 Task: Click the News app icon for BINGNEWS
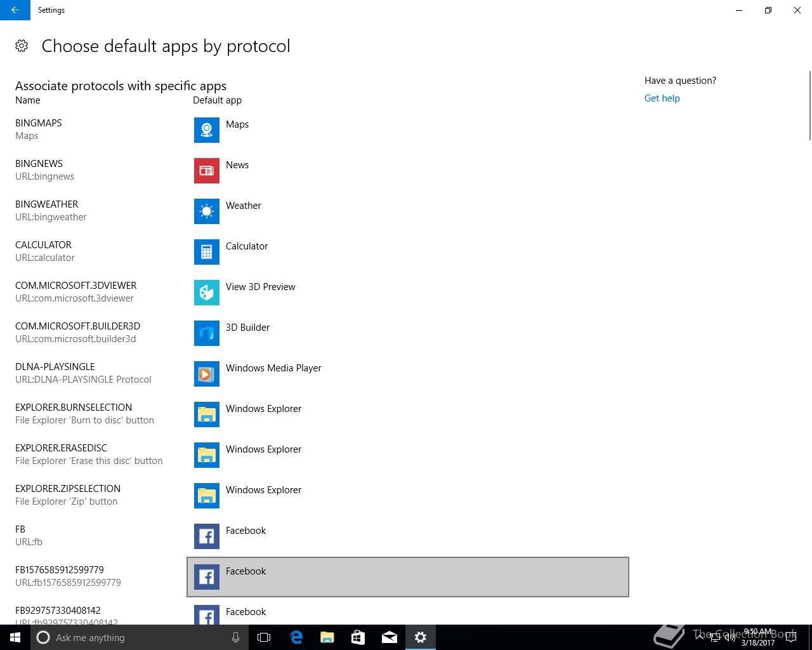point(207,171)
